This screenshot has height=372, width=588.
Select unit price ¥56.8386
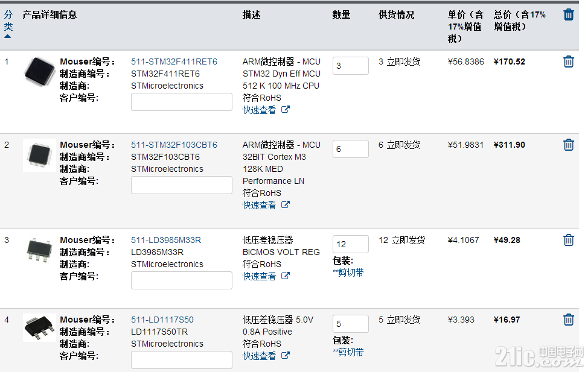click(x=465, y=61)
